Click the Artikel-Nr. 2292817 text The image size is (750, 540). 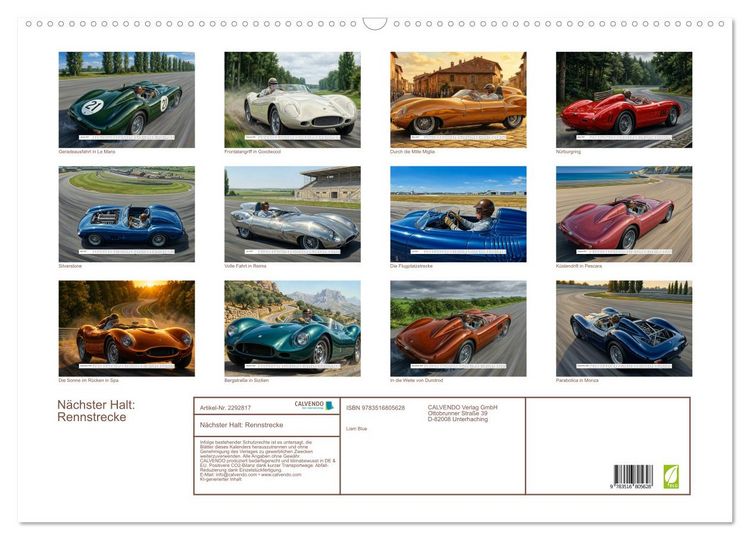coord(225,408)
